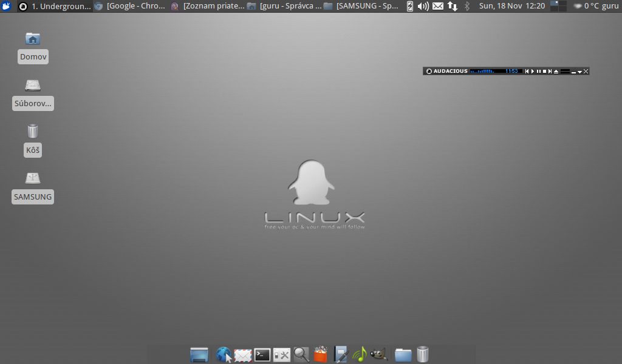The width and height of the screenshot is (622, 364).
Task: Open the Bluetooth indicator
Action: [467, 6]
